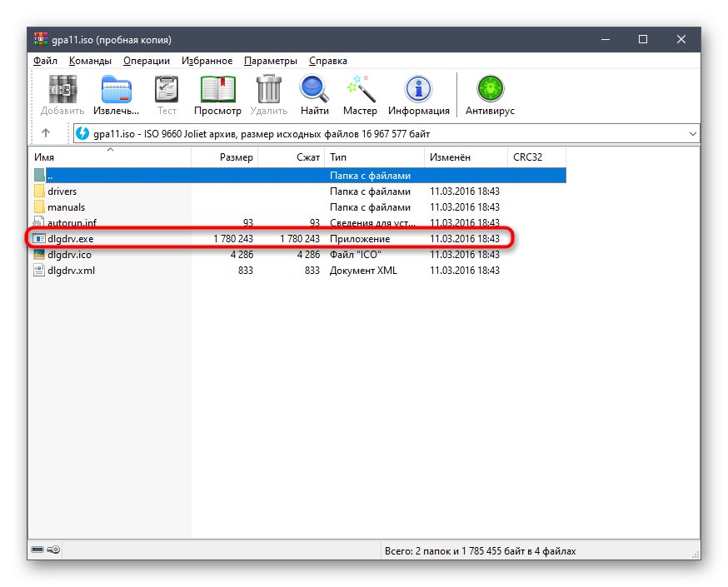
Task: Click the resize grip in status bar corner
Action: coord(695,554)
